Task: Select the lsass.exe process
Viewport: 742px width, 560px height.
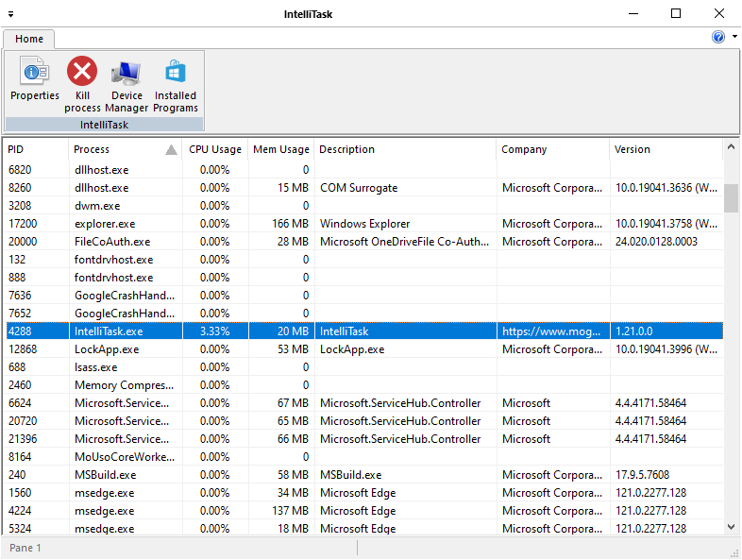Action: [x=363, y=367]
